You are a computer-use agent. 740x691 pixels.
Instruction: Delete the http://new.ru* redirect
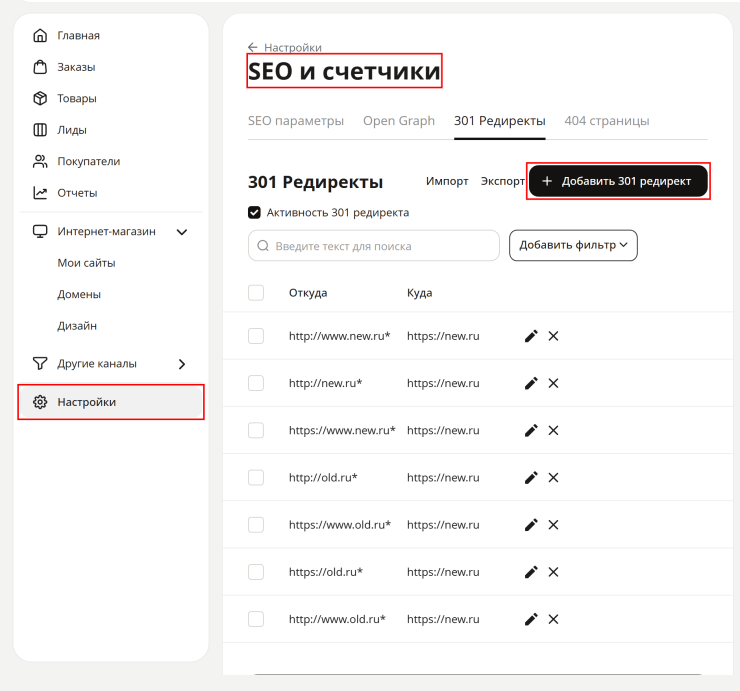tap(554, 383)
